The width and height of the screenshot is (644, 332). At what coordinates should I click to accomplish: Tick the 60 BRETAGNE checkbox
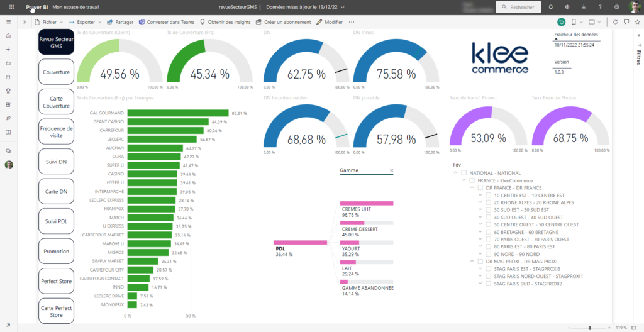(x=488, y=232)
